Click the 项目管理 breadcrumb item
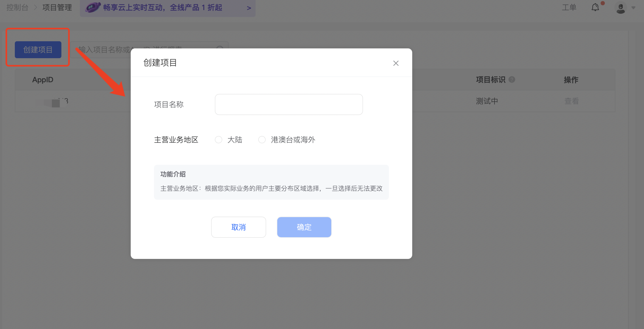Screen dimensions: 644x329 (57, 7)
